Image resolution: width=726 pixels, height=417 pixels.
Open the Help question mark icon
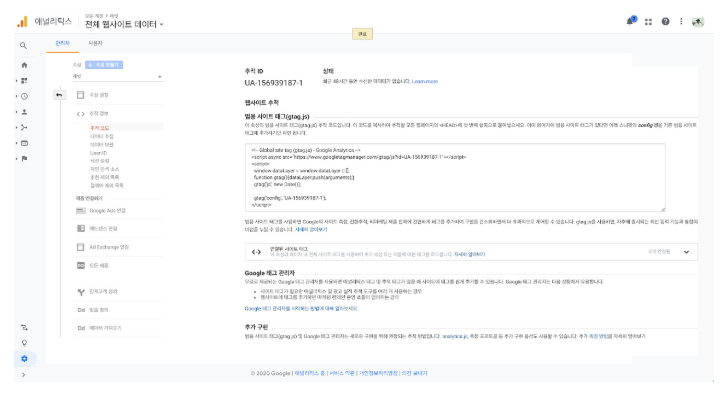tap(665, 21)
